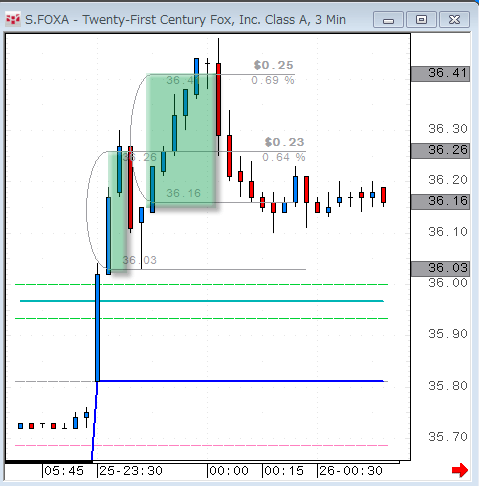Select the narrow green measurement box near 36.03
This screenshot has width=479, height=486.
click(117, 212)
